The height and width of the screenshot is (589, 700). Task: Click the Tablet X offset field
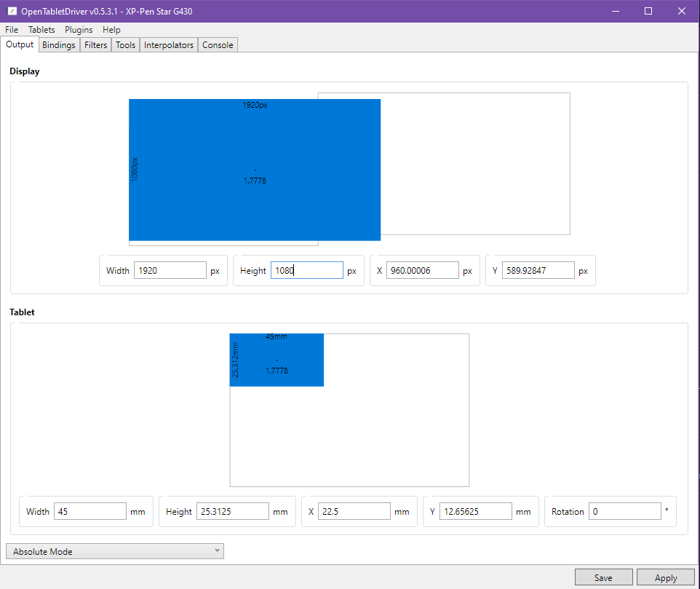[354, 511]
